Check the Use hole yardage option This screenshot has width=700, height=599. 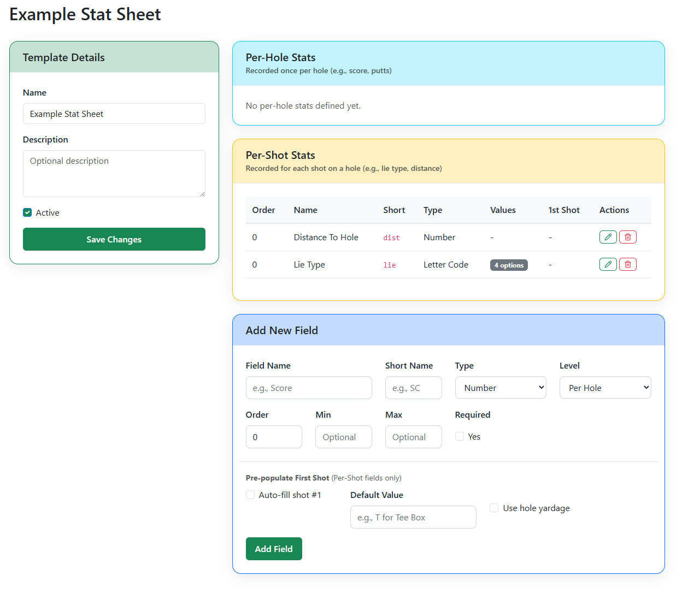pos(493,508)
